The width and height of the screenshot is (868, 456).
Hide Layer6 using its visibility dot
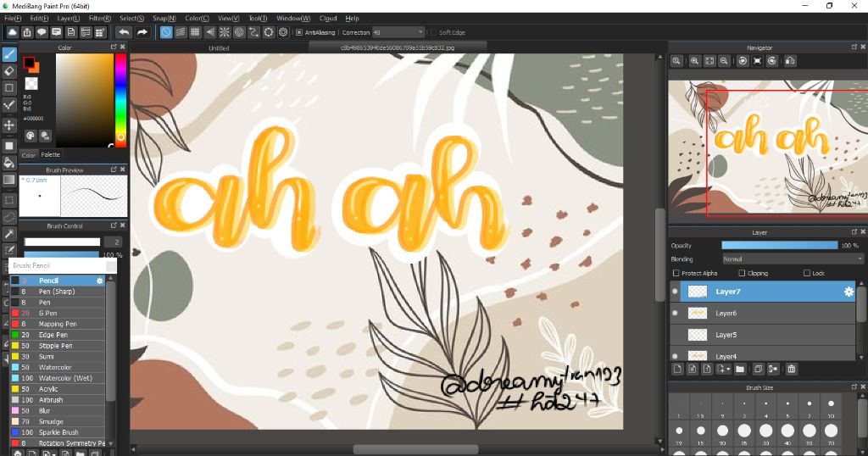point(675,314)
